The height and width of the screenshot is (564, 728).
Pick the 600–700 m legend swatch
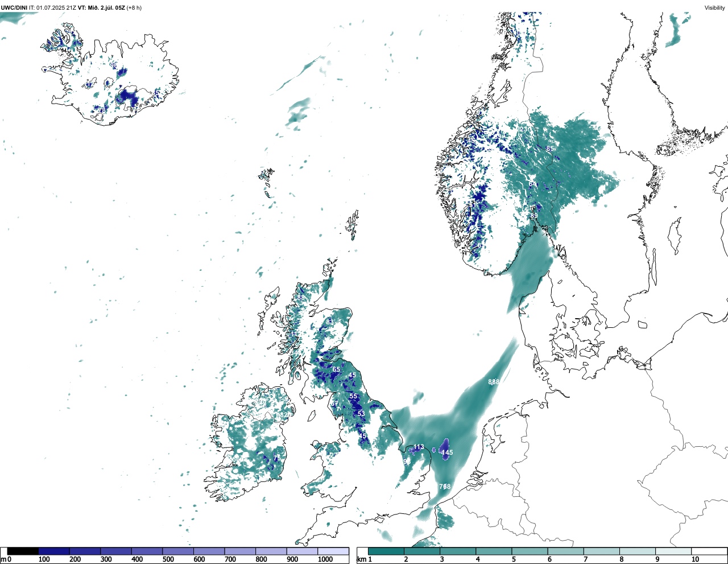tap(209, 551)
